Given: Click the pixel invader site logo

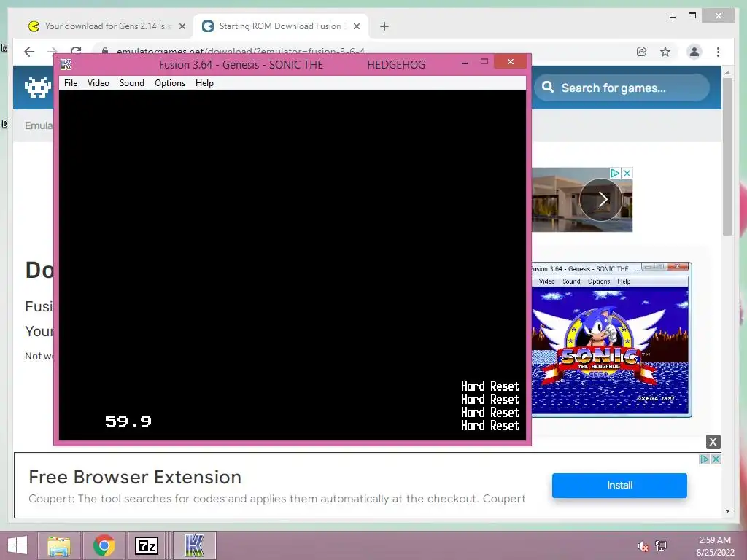Looking at the screenshot, I should pos(38,87).
